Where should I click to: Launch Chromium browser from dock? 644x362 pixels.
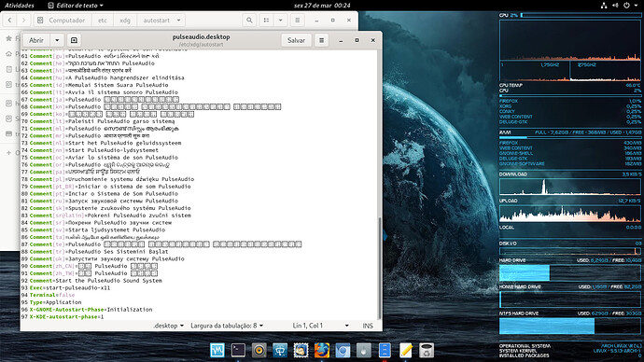coord(343,350)
